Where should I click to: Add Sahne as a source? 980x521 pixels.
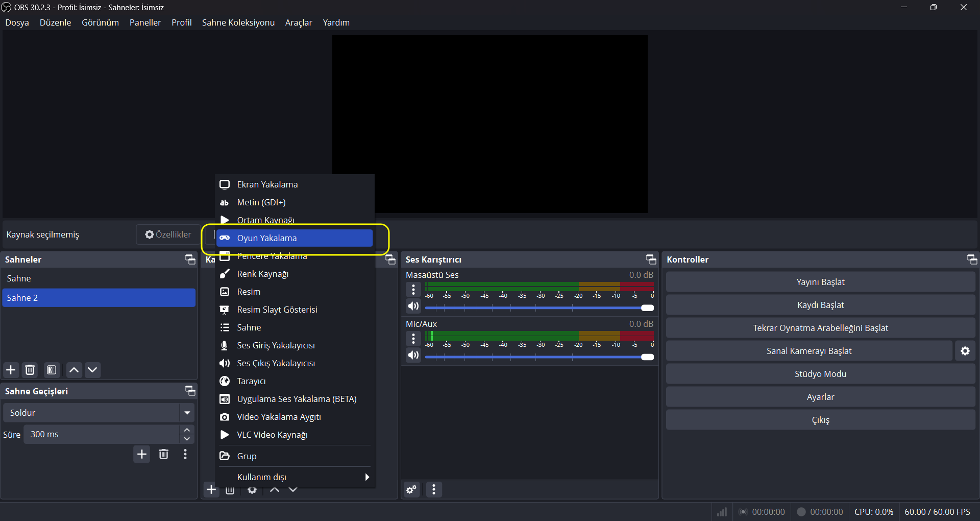pos(295,327)
